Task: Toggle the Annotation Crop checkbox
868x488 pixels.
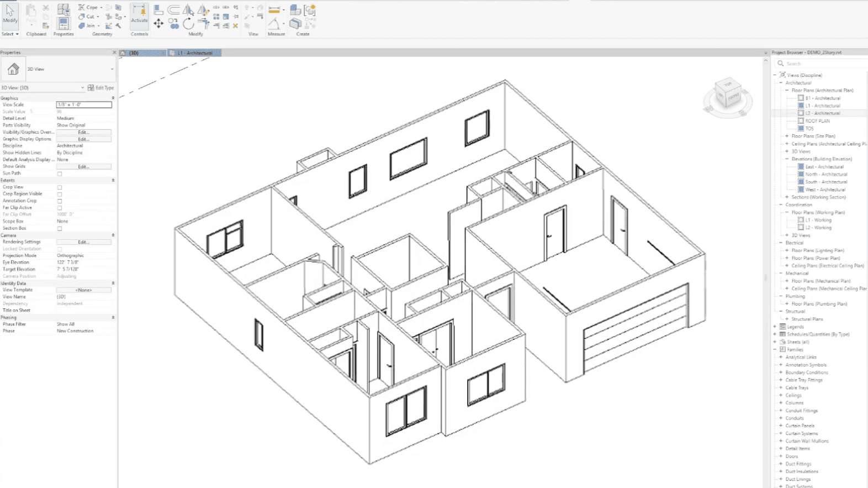Action: click(60, 201)
